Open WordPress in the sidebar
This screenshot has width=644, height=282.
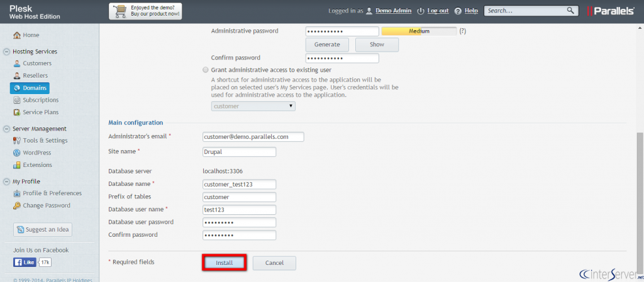coord(37,153)
